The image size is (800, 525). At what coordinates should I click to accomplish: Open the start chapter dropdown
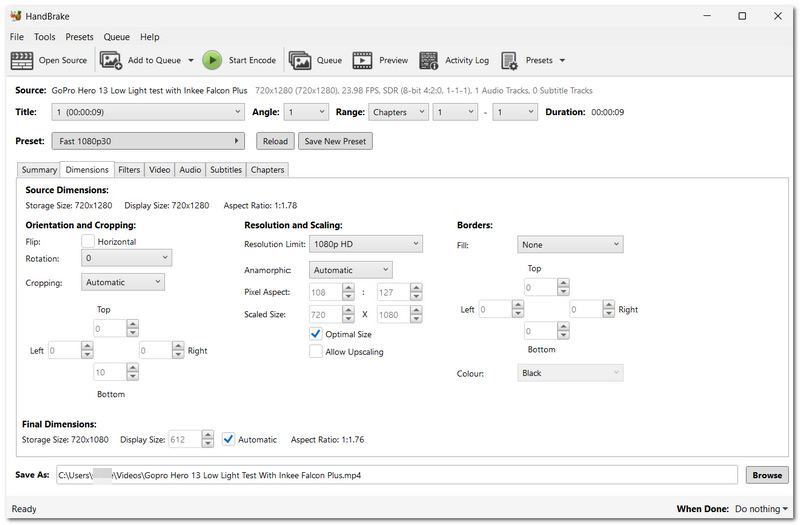coord(455,112)
